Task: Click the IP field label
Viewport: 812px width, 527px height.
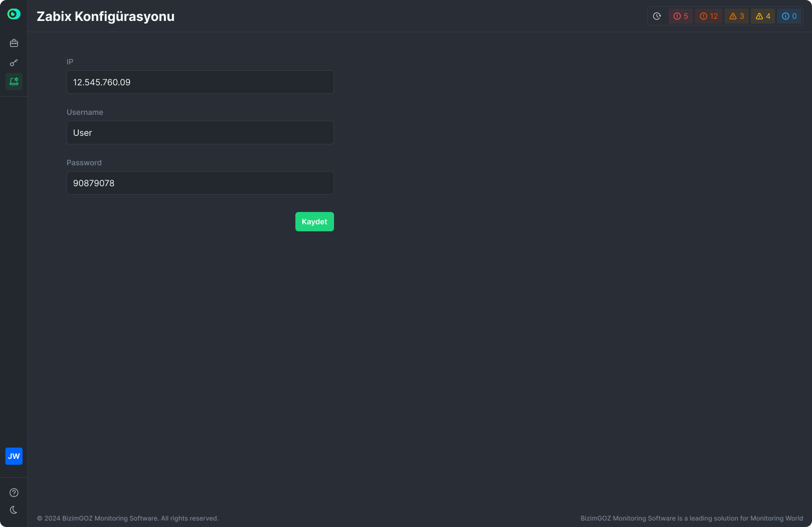Action: pos(70,62)
